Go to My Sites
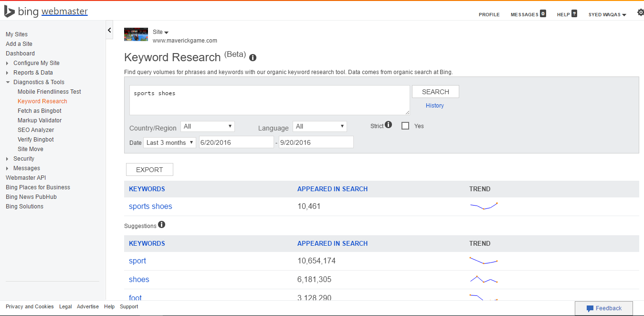The image size is (644, 316). click(17, 34)
